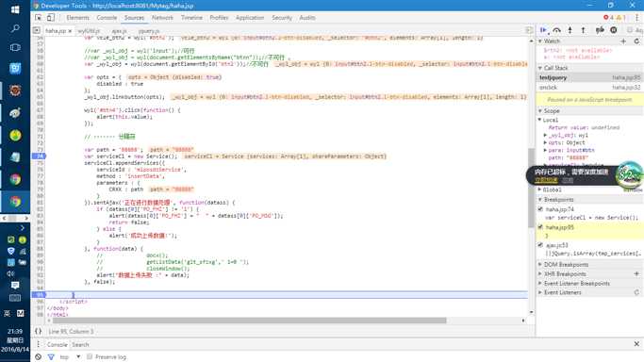Image resolution: width=644 pixels, height=362 pixels.
Task: Close the haha.jsp file tab
Action: 70,31
